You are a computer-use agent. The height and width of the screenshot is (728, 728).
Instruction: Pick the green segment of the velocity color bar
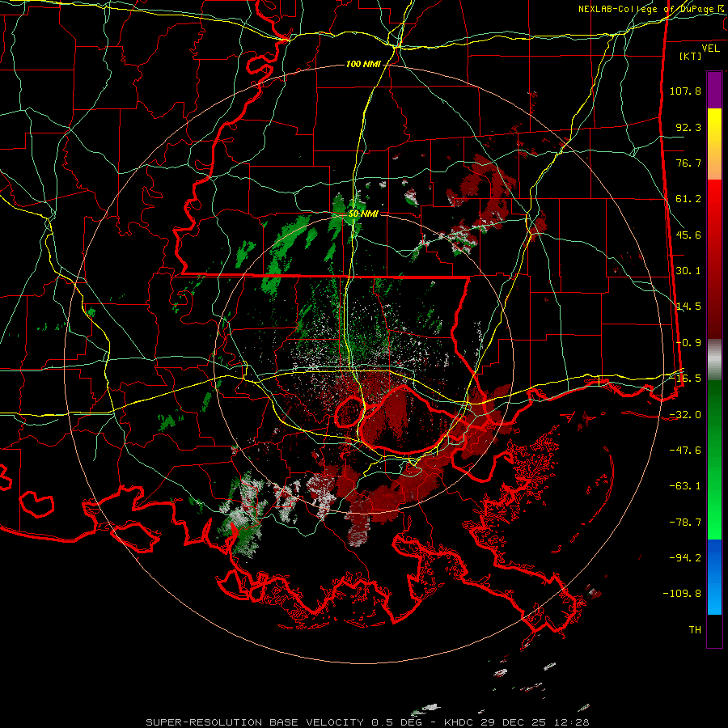pos(714,459)
